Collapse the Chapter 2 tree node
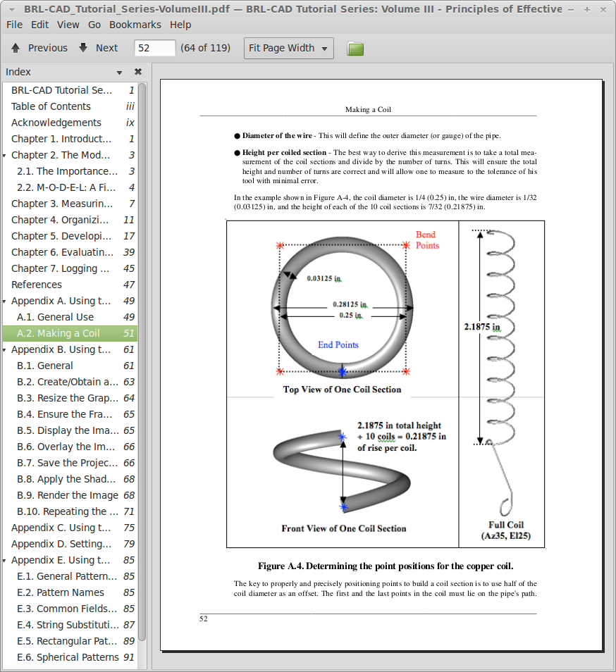Screen dimensions: 616x672 pyautogui.click(x=5, y=155)
